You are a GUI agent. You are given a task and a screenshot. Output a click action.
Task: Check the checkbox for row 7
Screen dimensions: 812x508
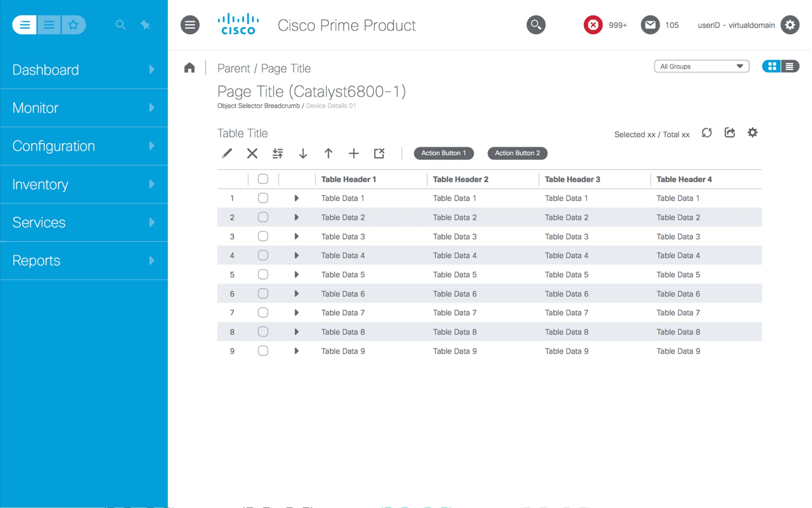pyautogui.click(x=263, y=312)
